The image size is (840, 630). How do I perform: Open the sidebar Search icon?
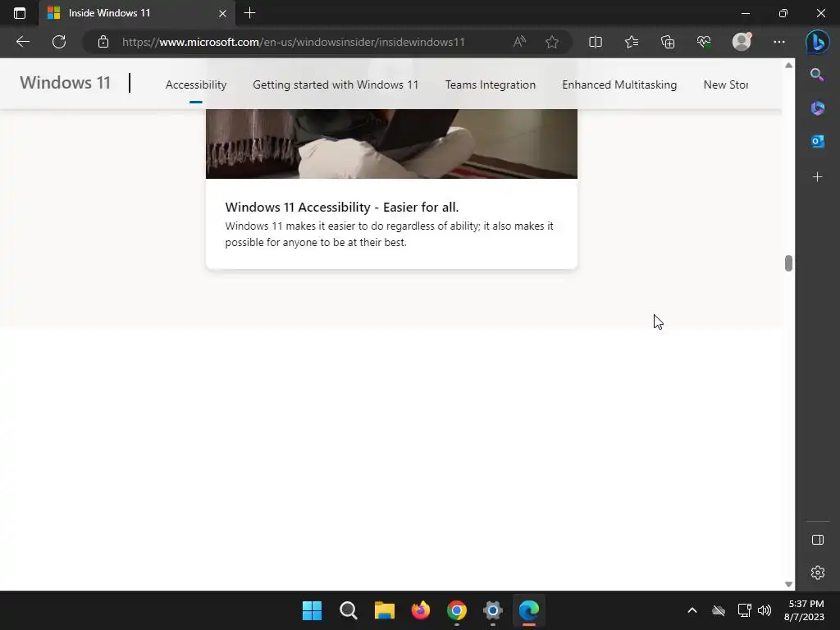coord(817,75)
